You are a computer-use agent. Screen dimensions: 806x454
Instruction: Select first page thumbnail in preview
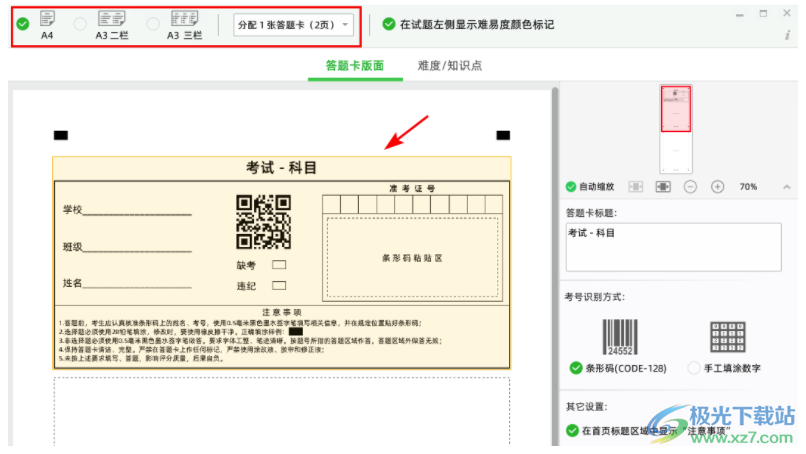pyautogui.click(x=675, y=109)
